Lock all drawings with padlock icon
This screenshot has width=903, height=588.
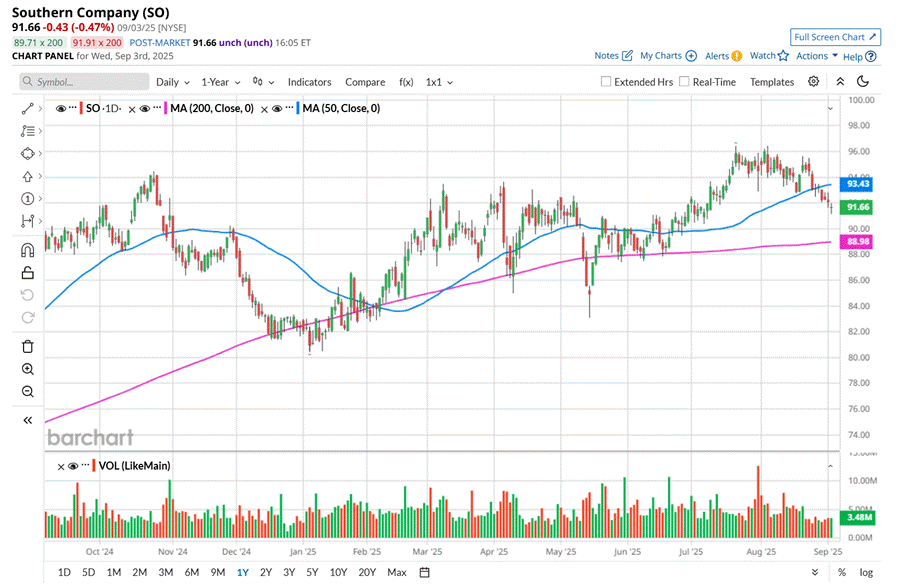[x=28, y=272]
